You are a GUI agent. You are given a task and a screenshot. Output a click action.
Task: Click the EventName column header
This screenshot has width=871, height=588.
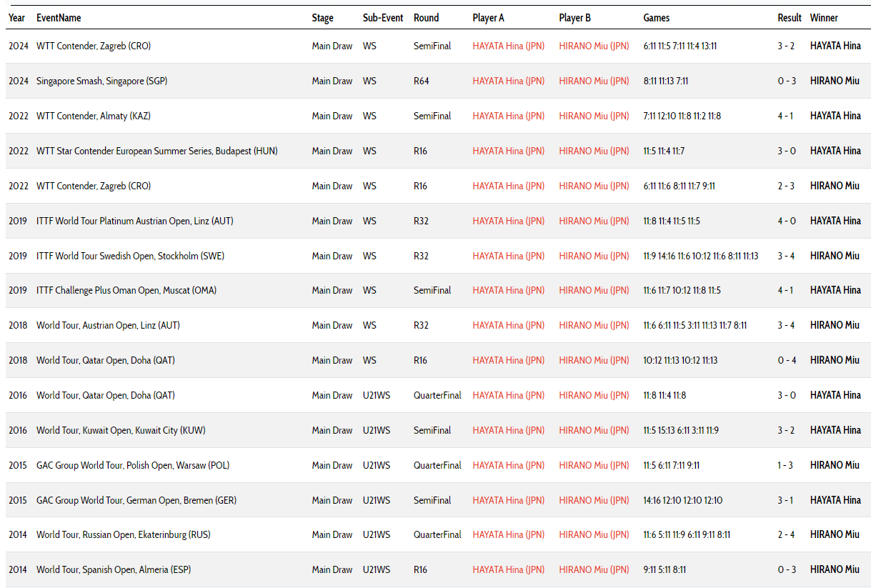[x=59, y=18]
